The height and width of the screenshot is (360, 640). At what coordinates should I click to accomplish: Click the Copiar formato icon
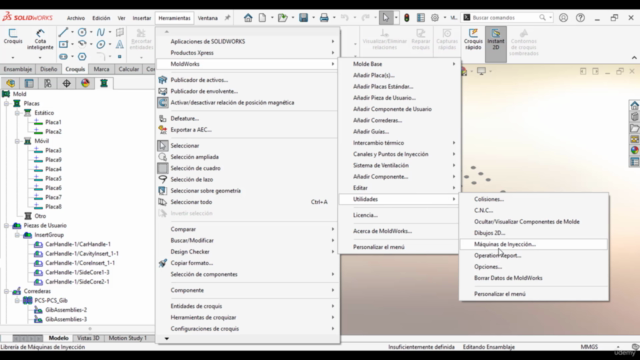162,263
